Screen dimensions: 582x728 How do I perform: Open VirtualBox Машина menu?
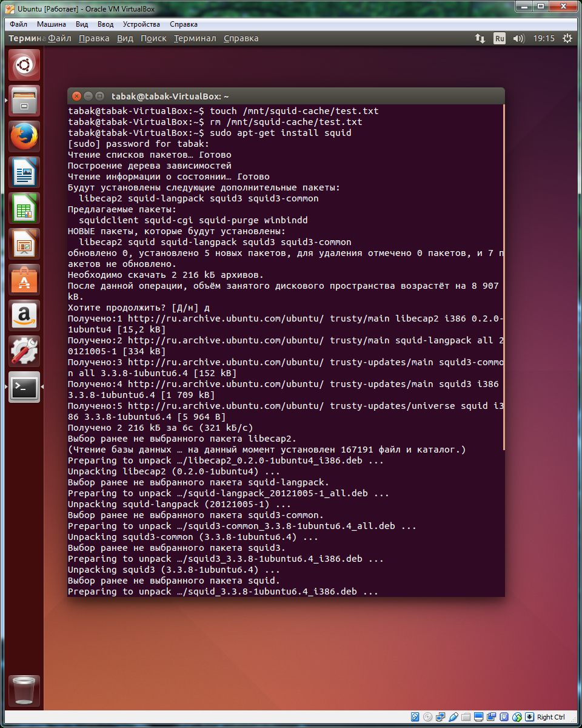[x=52, y=24]
